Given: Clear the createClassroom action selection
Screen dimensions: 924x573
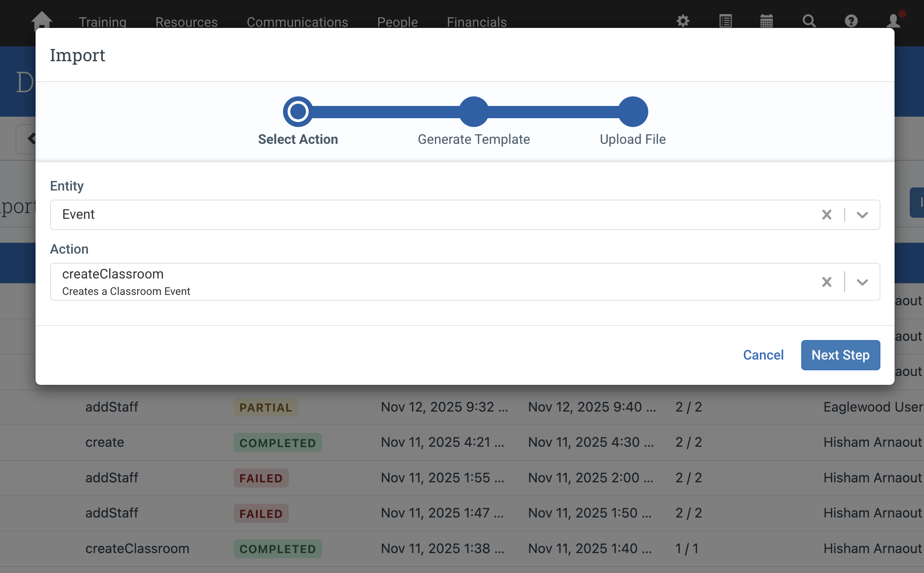Looking at the screenshot, I should pyautogui.click(x=827, y=282).
